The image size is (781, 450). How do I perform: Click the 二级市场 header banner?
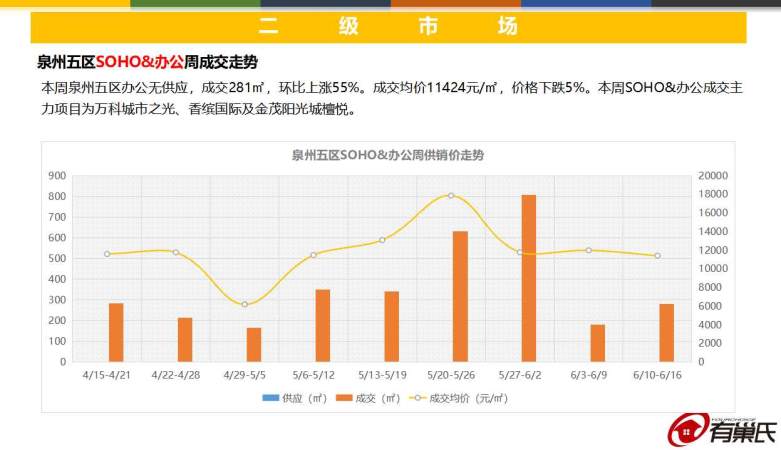389,26
